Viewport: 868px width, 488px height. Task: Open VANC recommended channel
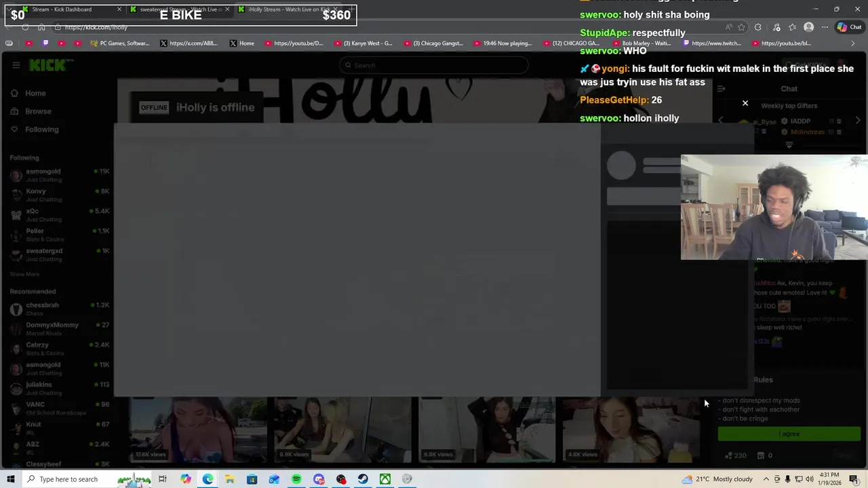coord(59,408)
